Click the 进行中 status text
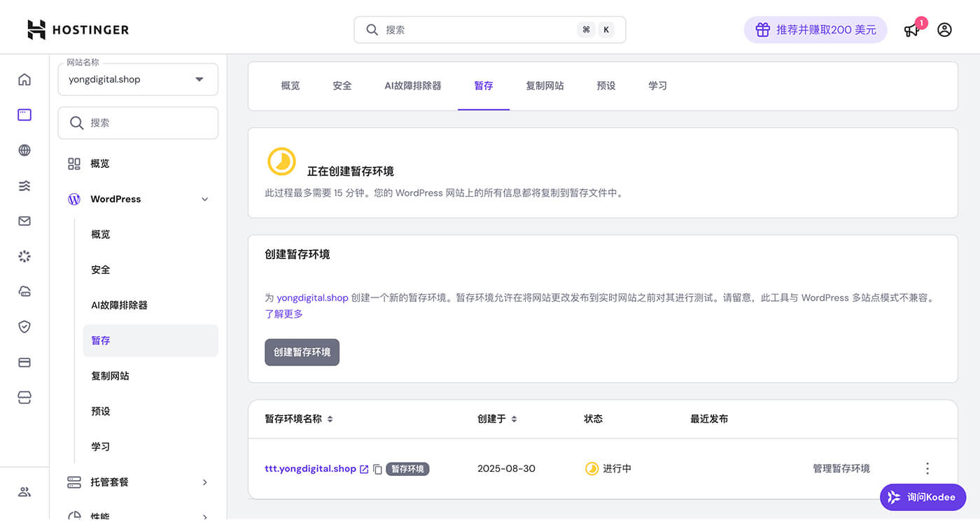The height and width of the screenshot is (525, 980). pos(617,468)
